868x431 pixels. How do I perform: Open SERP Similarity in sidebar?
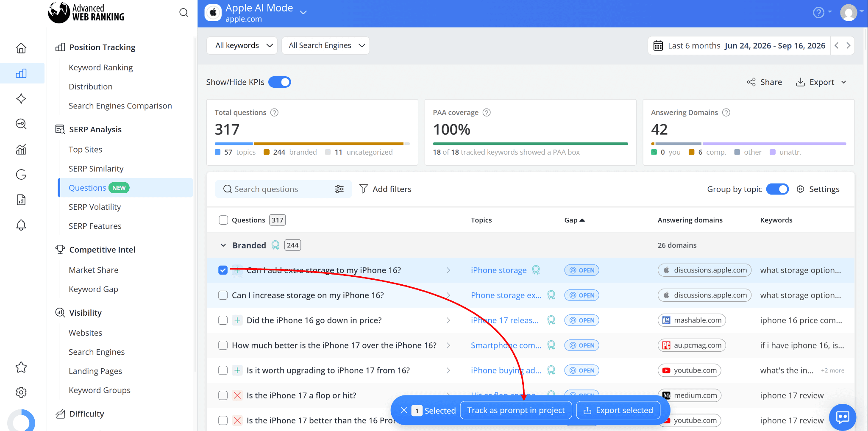pos(96,168)
